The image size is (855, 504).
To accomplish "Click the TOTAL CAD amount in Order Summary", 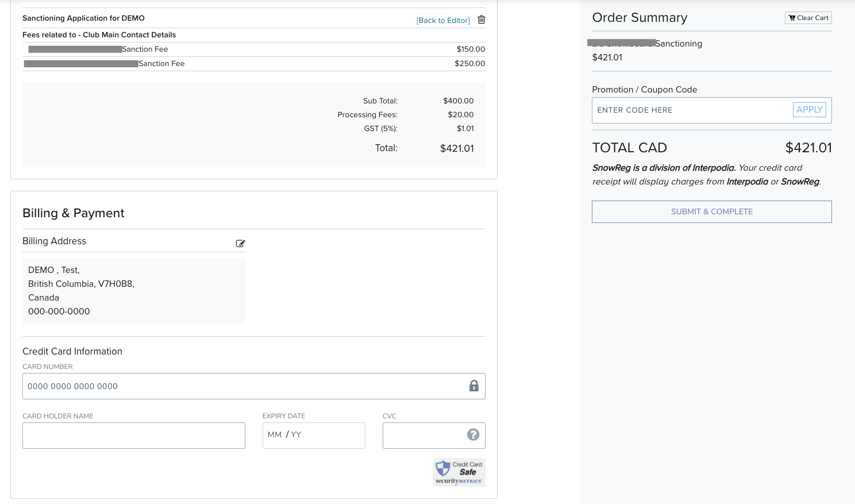I will tap(808, 148).
